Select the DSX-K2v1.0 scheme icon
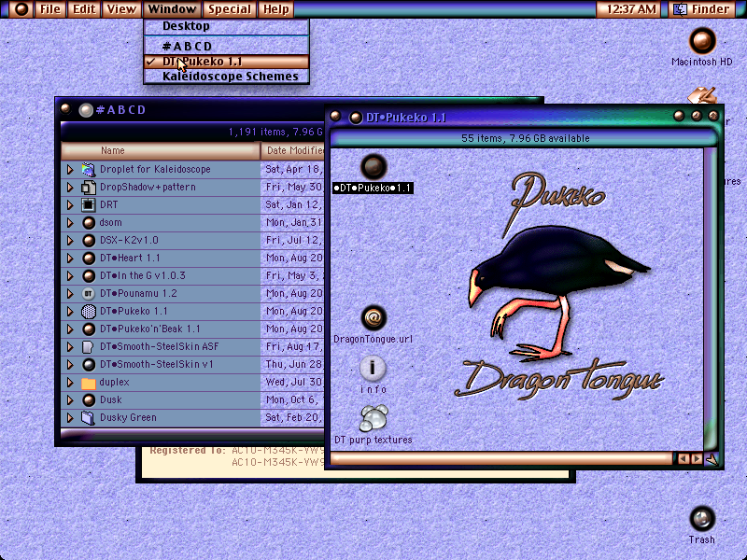The image size is (747, 560). click(x=88, y=240)
